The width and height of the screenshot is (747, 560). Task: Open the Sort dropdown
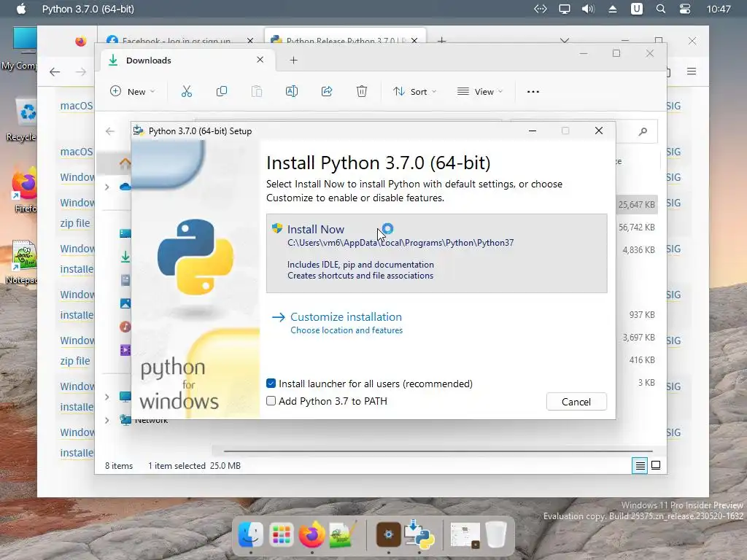(x=414, y=91)
